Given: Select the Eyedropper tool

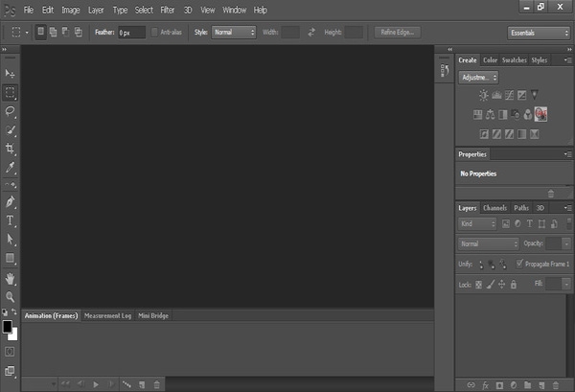Looking at the screenshot, I should coord(11,167).
